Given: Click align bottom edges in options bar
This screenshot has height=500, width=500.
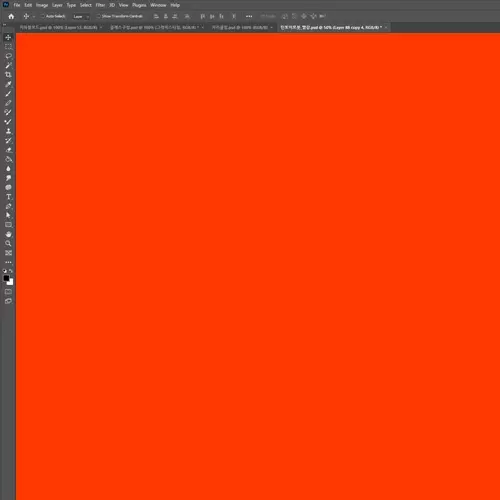Looking at the screenshot, I should [x=221, y=16].
